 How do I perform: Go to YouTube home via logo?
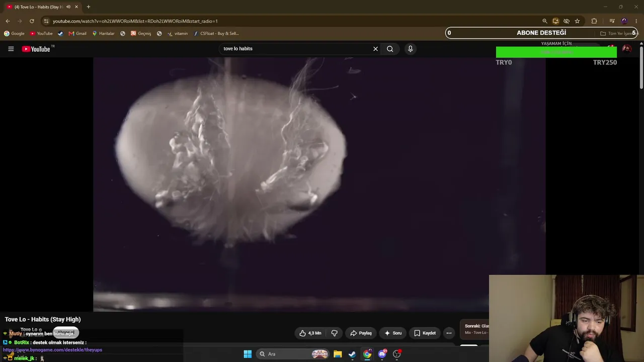[36, 49]
